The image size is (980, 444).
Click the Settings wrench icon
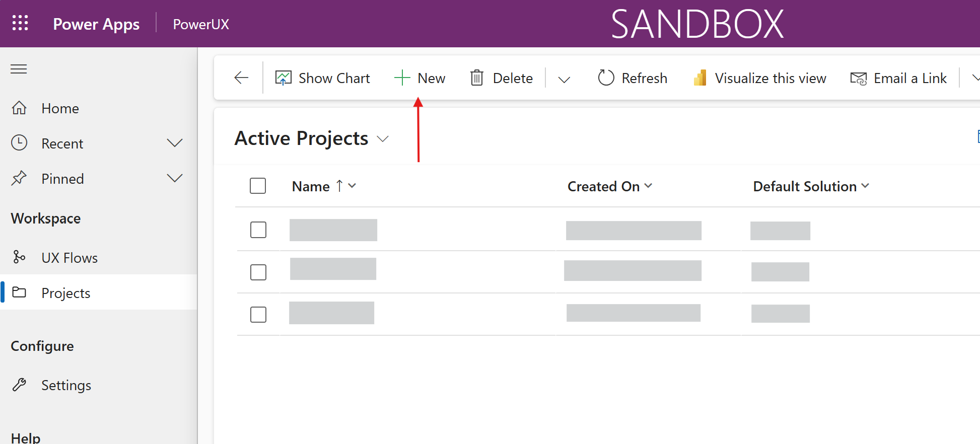point(19,385)
